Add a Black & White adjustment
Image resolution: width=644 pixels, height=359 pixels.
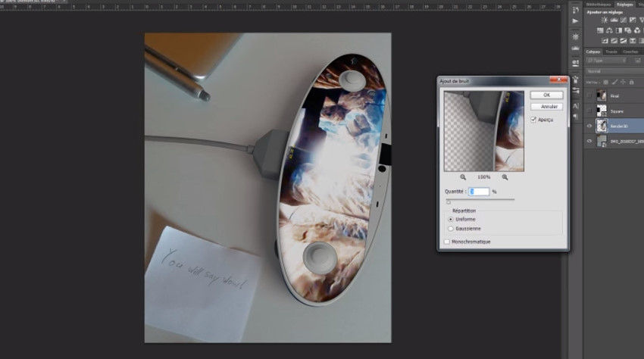point(618,30)
